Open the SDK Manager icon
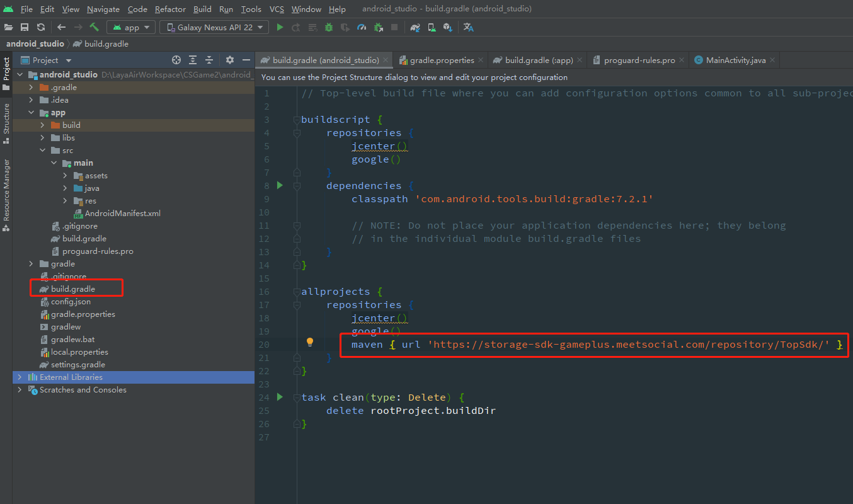 (x=447, y=27)
